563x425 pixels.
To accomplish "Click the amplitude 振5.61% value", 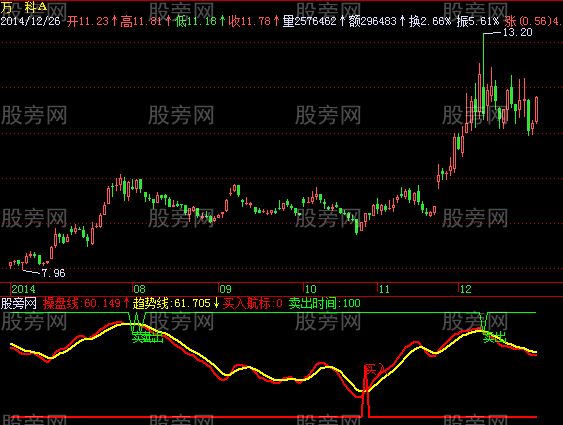I will [x=478, y=21].
